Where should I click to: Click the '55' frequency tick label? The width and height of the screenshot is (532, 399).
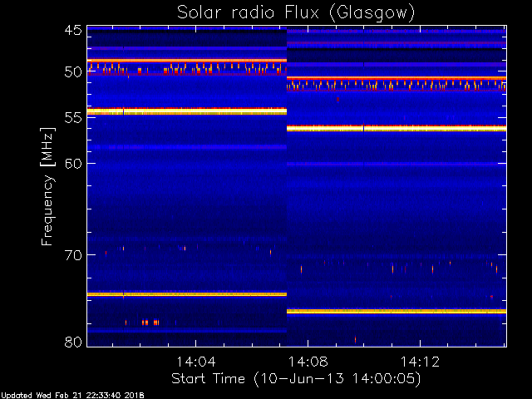73,118
